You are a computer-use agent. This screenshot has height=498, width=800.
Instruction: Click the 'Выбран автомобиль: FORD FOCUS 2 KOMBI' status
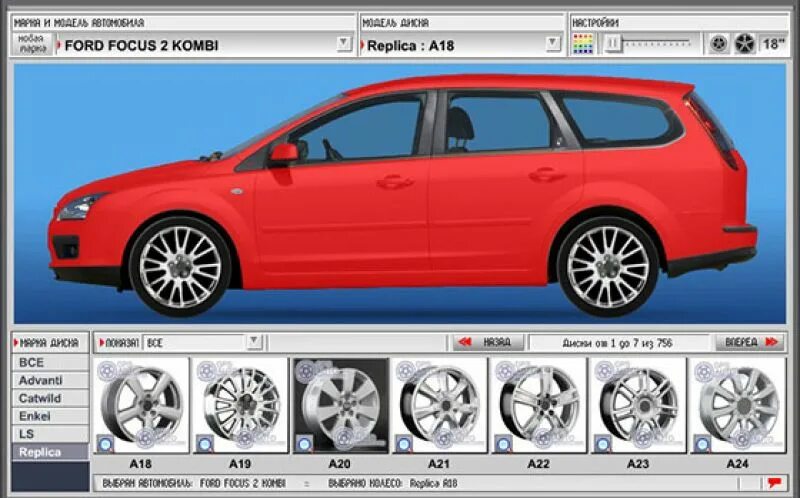coord(194,483)
